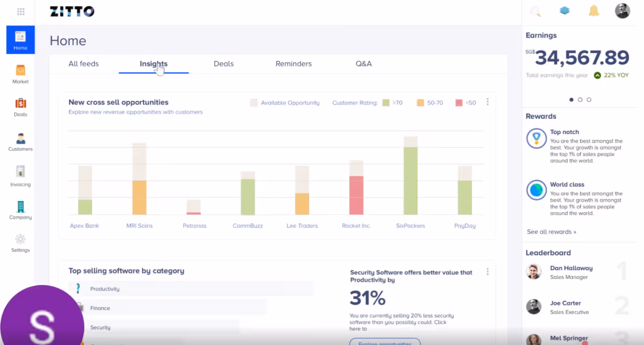Open Settings from the sidebar gear icon
The height and width of the screenshot is (345, 644).
coord(20,242)
